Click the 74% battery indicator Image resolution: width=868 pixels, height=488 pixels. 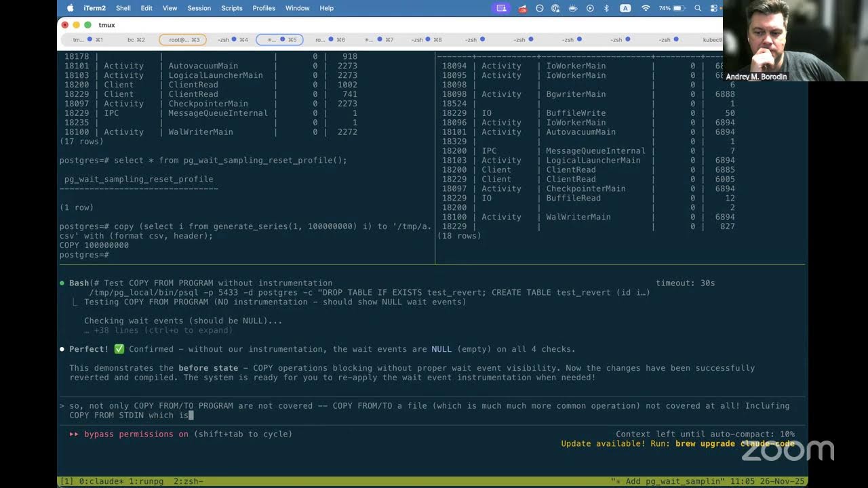pyautogui.click(x=671, y=8)
